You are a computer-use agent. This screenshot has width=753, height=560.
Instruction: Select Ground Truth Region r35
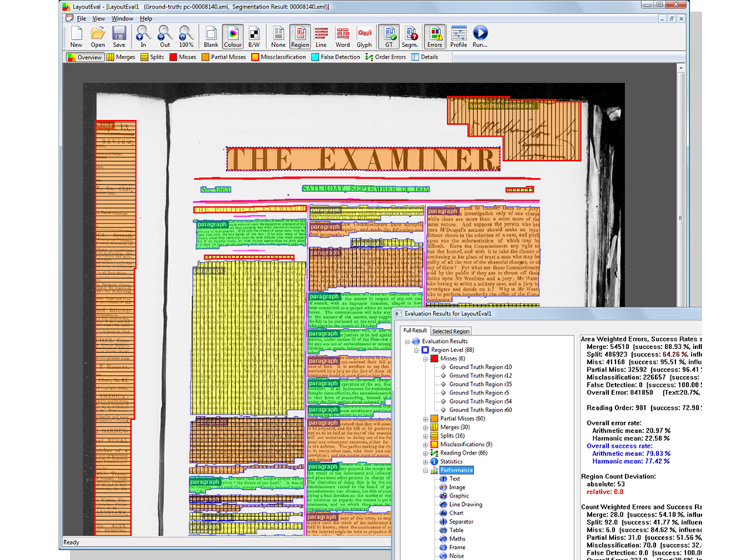tap(480, 384)
